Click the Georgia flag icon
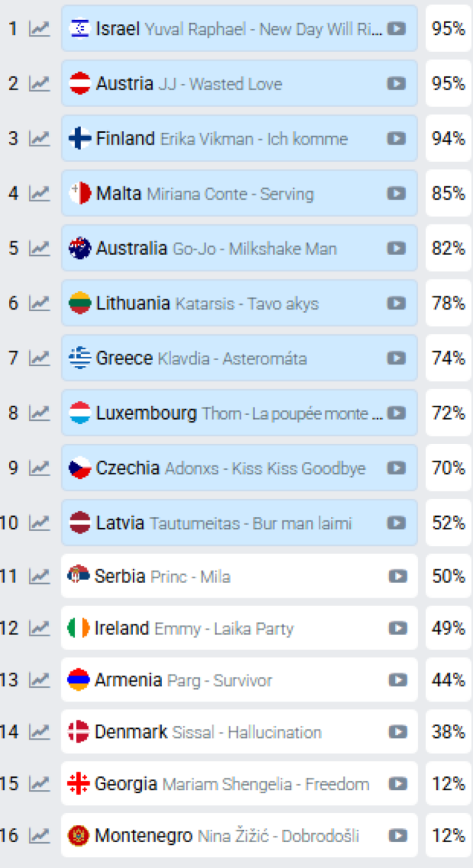The image size is (473, 868). tap(78, 784)
